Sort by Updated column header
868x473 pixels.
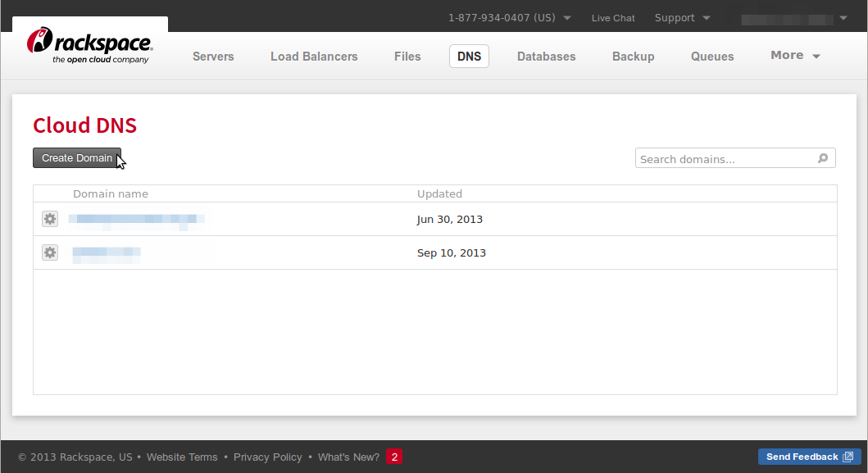(x=439, y=193)
